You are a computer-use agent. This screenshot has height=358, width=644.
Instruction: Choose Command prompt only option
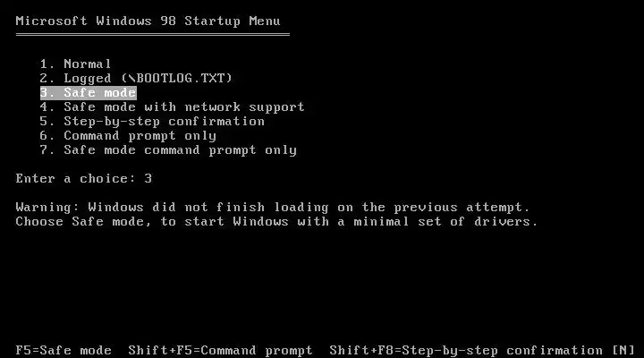pos(128,136)
